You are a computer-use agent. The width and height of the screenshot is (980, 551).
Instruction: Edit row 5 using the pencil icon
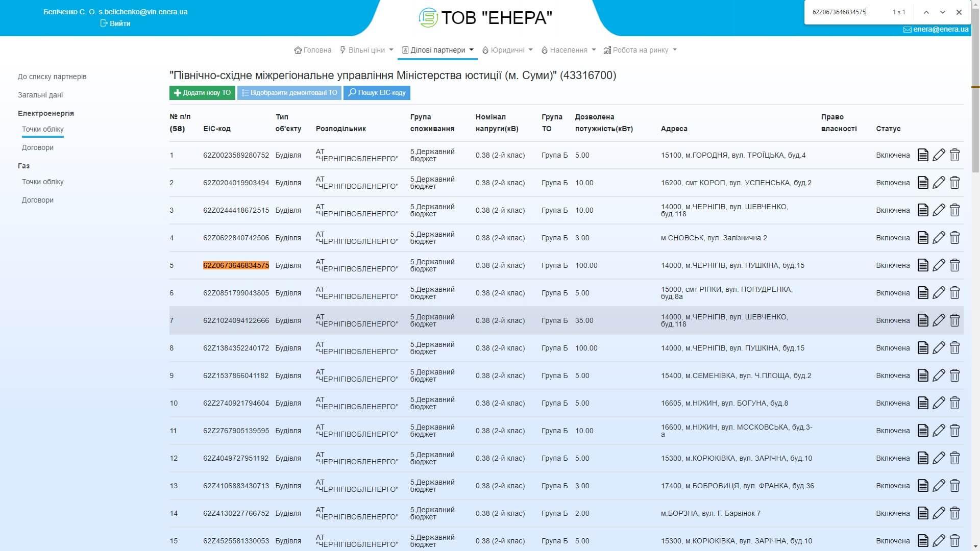pyautogui.click(x=939, y=265)
